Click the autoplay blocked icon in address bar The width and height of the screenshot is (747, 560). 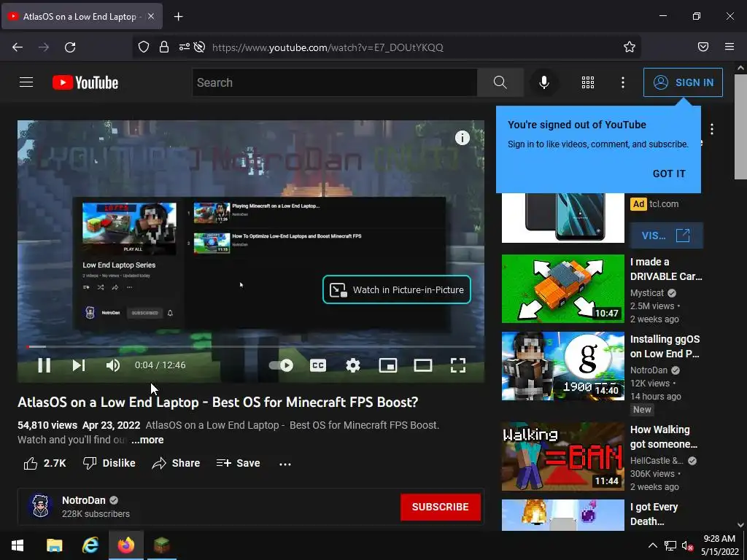[200, 47]
